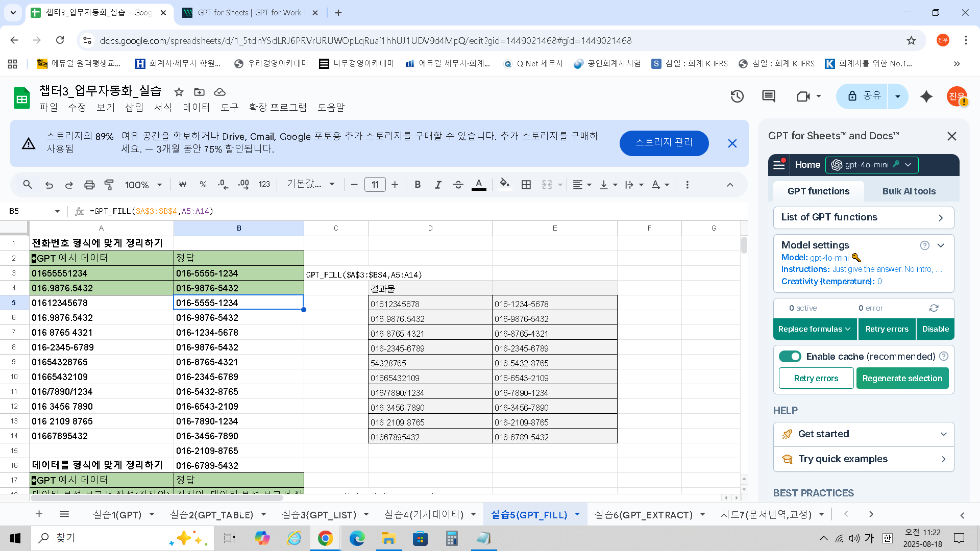The height and width of the screenshot is (551, 980).
Task: Click the 스토리지 관리 button
Action: (x=664, y=143)
